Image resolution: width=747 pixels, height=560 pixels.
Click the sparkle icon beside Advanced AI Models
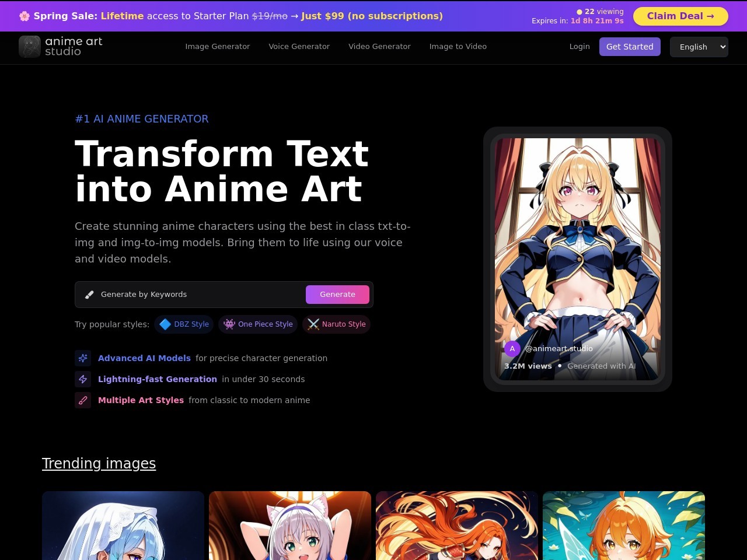click(83, 358)
